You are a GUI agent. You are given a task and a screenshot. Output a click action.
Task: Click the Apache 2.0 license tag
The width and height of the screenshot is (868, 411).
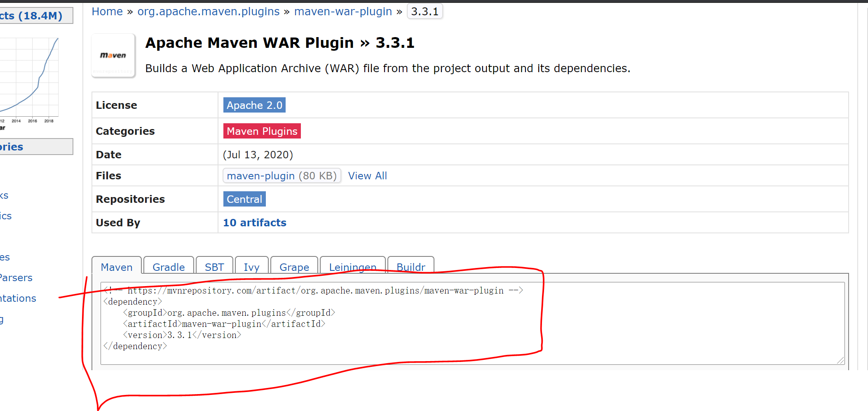[254, 105]
